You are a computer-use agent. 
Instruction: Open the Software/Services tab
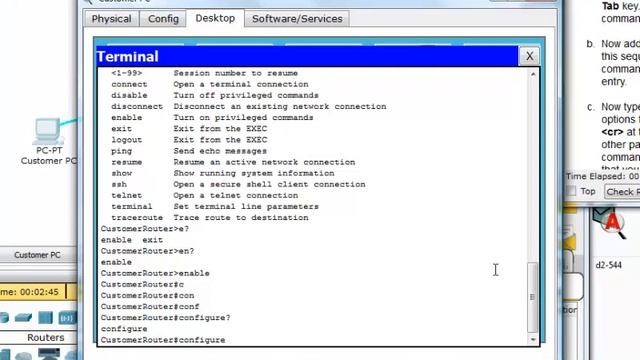pyautogui.click(x=297, y=19)
